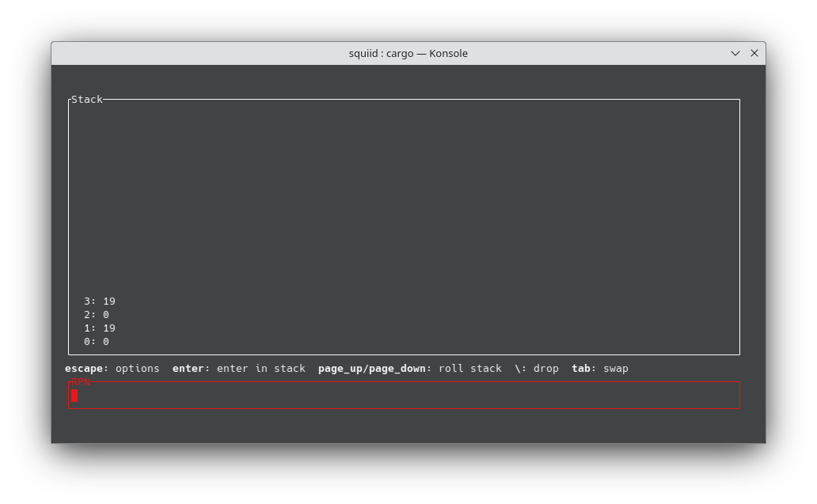Click the red cursor block in RPN box
Image resolution: width=817 pixels, height=504 pixels.
[x=74, y=396]
